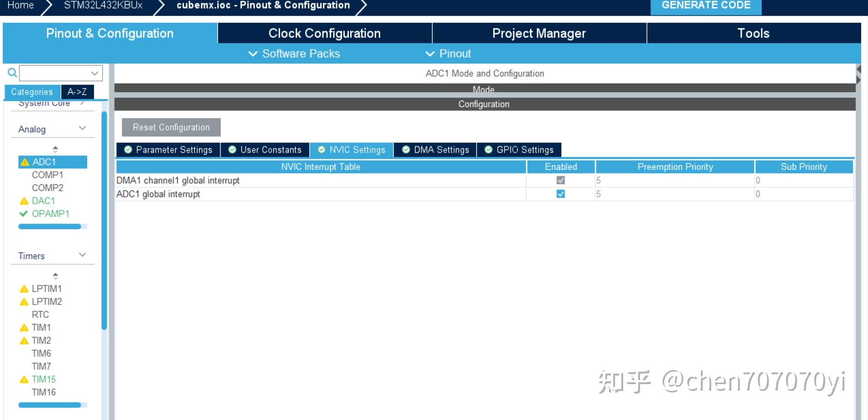The image size is (868, 420).
Task: Switch to Categories view tab
Action: point(32,92)
